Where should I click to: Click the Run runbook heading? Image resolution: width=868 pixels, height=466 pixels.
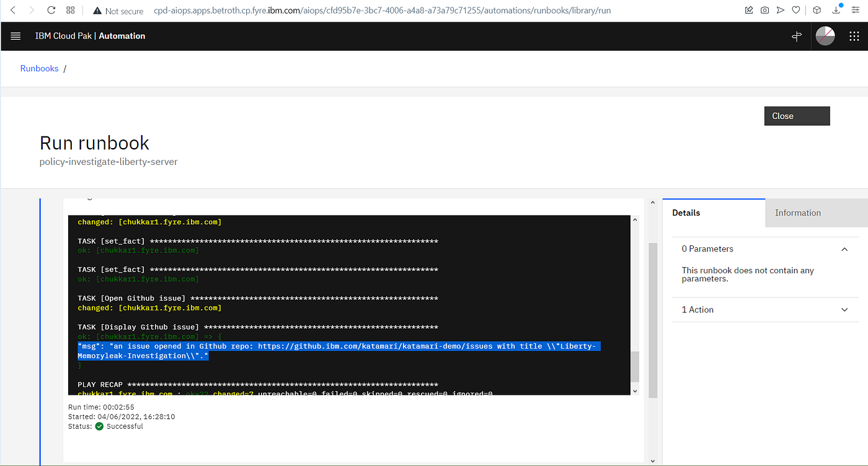tap(94, 143)
